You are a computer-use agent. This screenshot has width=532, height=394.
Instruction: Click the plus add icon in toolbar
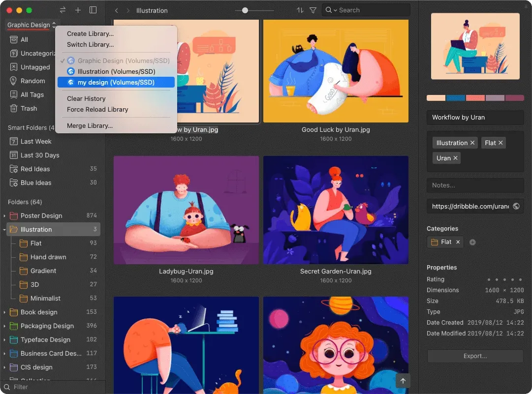[78, 10]
